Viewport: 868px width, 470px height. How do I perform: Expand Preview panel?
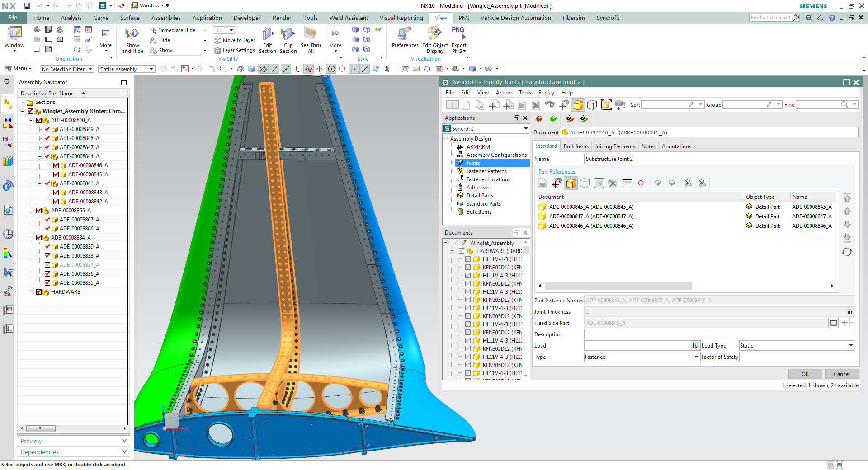(73, 441)
